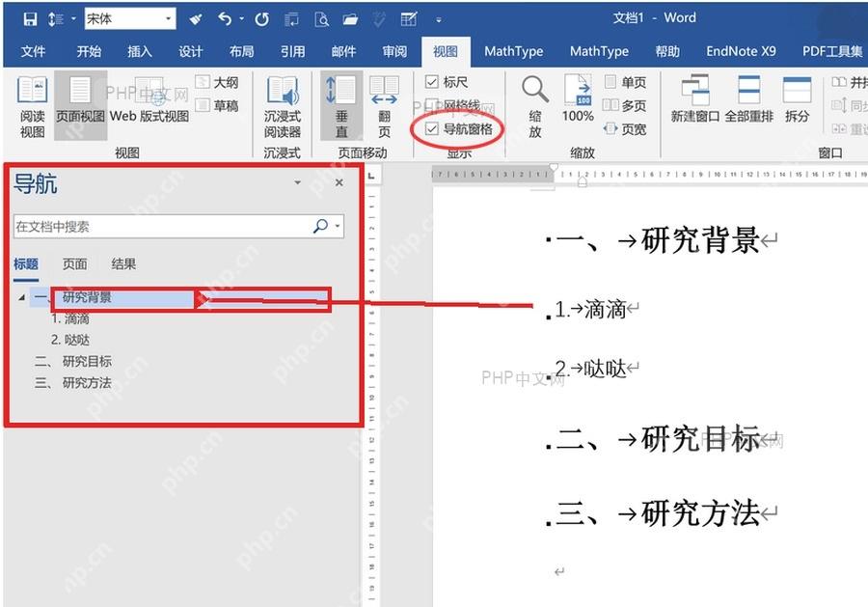
Task: Open the PDF工具集 tab
Action: pyautogui.click(x=832, y=51)
